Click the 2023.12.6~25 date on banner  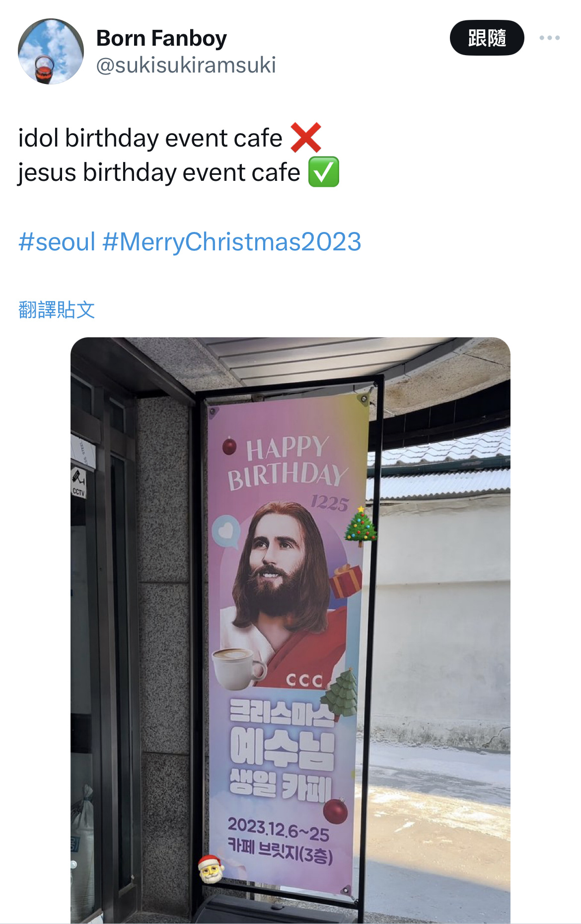(x=279, y=829)
